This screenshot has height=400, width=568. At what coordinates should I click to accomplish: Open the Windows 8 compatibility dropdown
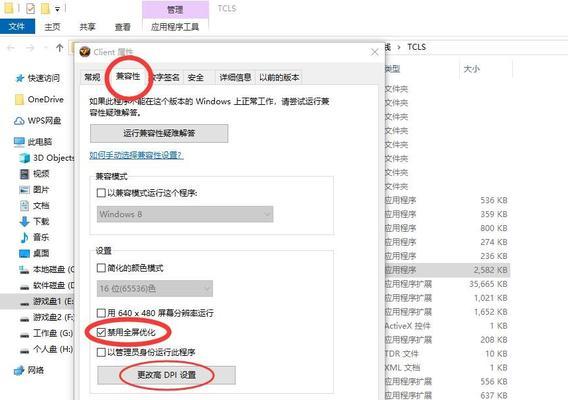pyautogui.click(x=185, y=214)
